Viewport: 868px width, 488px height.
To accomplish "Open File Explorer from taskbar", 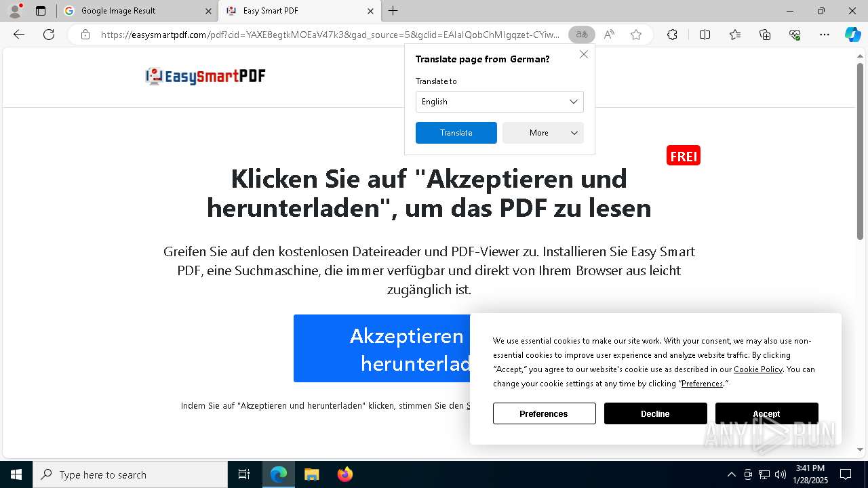I will (312, 474).
